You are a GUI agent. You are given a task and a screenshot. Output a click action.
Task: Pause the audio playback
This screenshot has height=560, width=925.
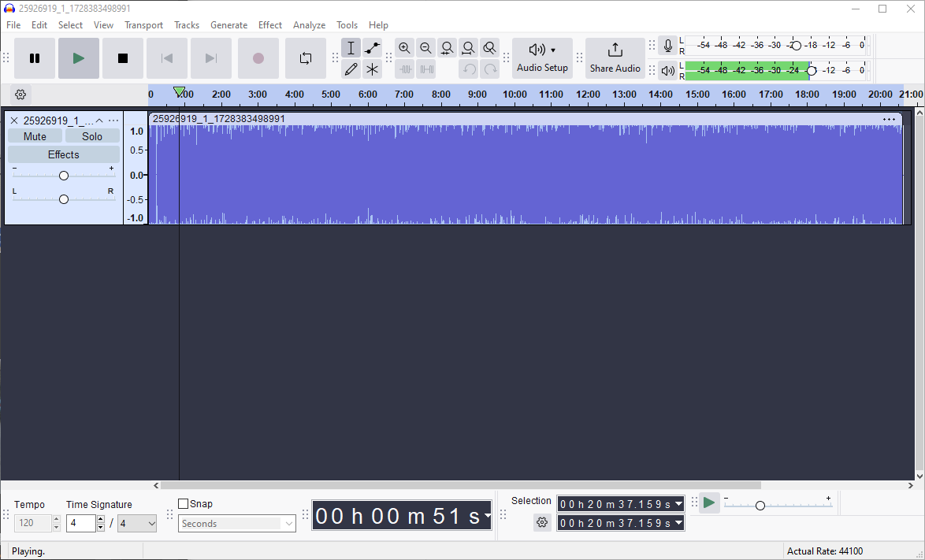pos(35,58)
